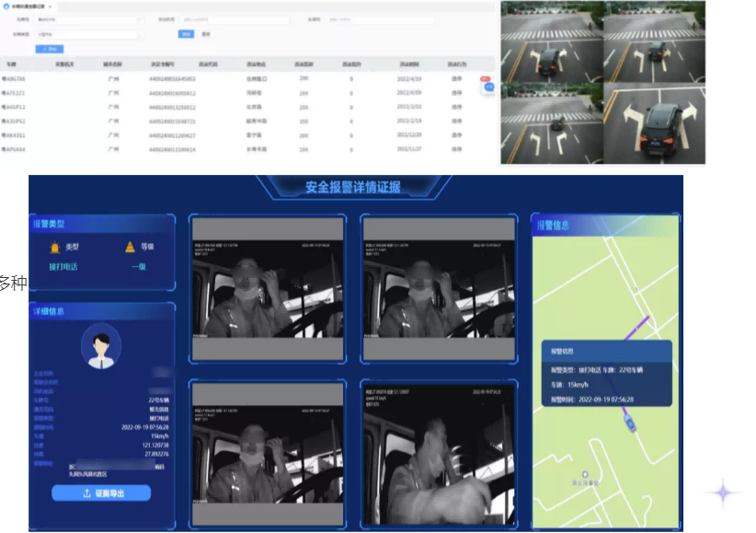Click the violation date 2021/12/20
Image resolution: width=756 pixels, height=533 pixels.
coord(409,135)
